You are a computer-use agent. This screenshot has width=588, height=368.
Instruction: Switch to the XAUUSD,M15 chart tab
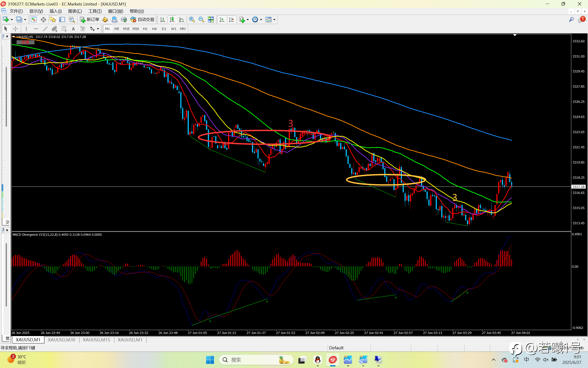click(x=96, y=339)
